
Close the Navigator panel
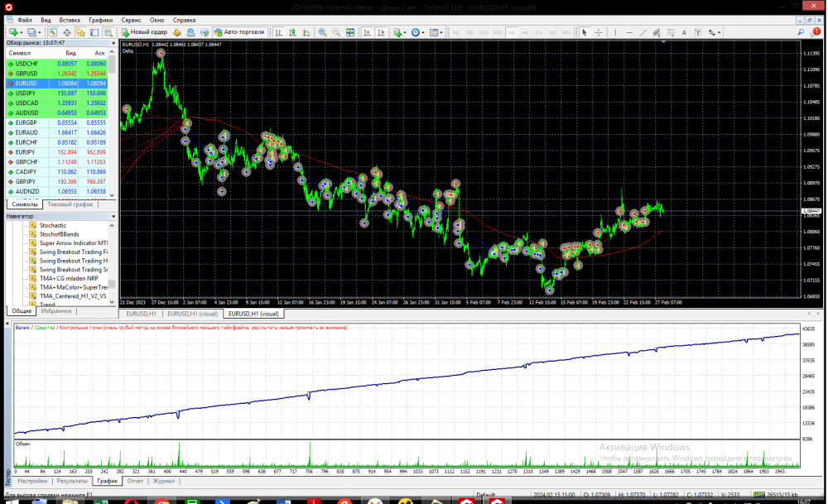tap(113, 216)
